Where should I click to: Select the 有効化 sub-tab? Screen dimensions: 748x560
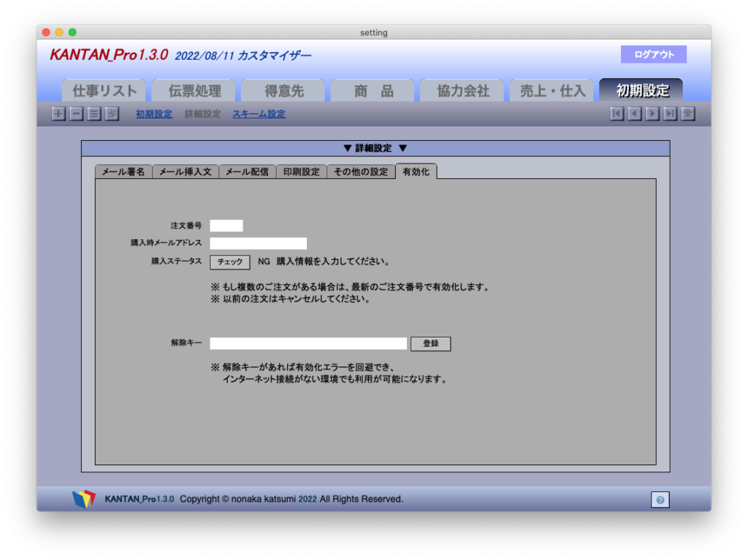click(416, 172)
